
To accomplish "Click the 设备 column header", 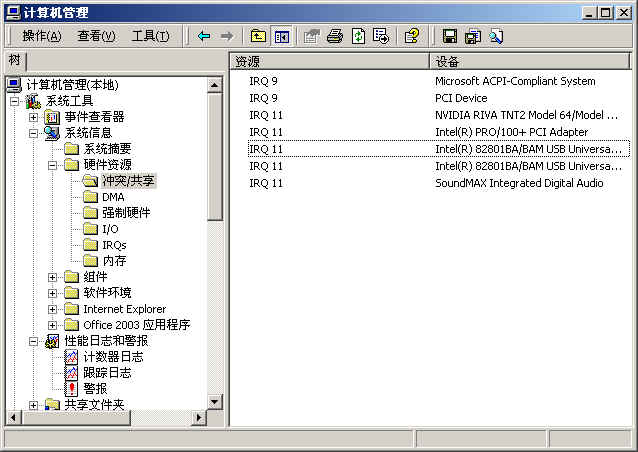I will [530, 61].
